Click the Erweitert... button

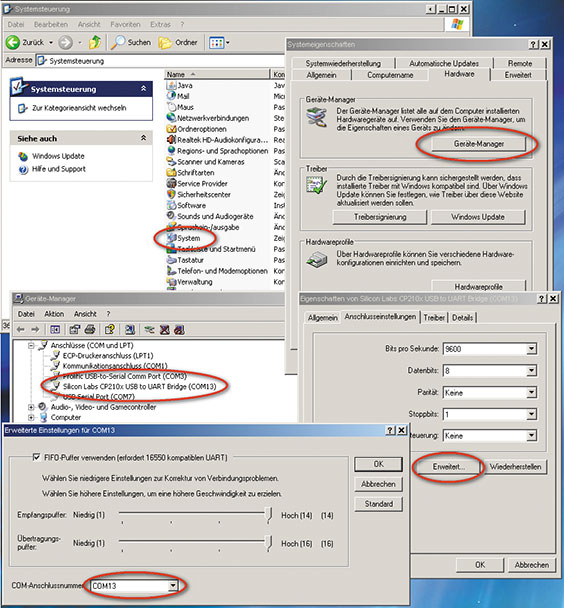pos(448,467)
